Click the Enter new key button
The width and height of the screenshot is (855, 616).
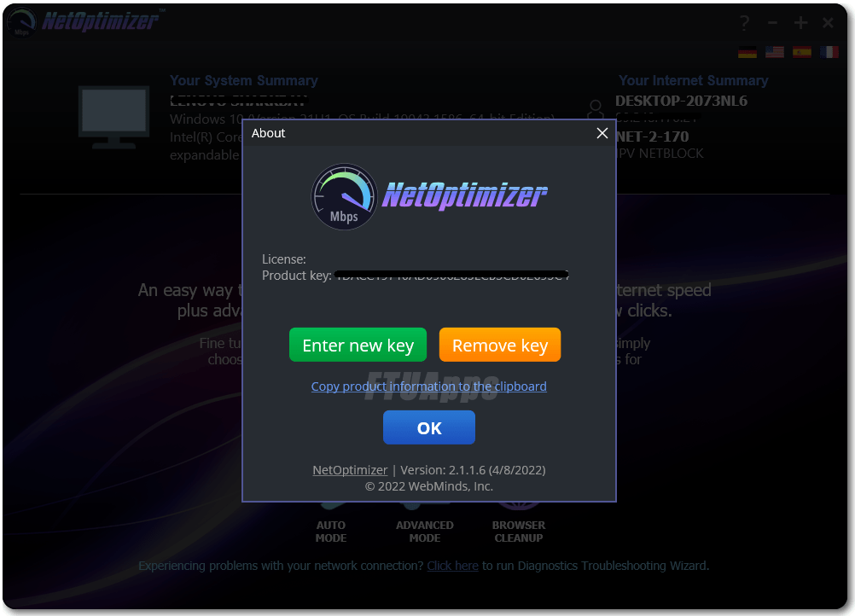click(358, 345)
